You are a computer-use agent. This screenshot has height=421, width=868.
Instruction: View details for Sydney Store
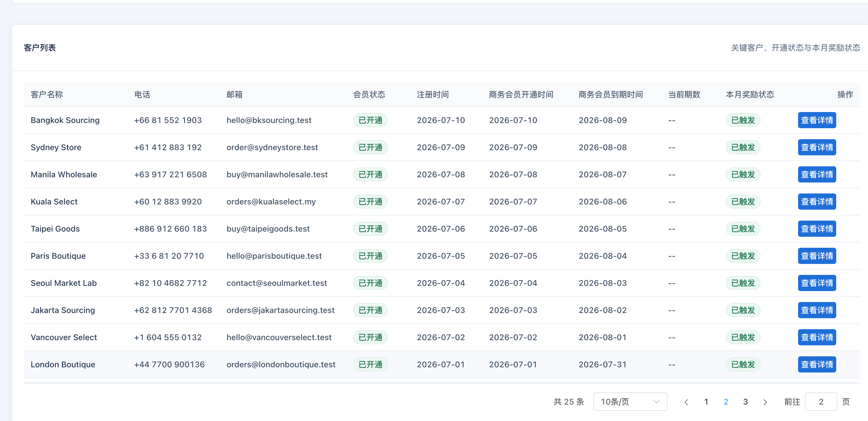pos(817,148)
